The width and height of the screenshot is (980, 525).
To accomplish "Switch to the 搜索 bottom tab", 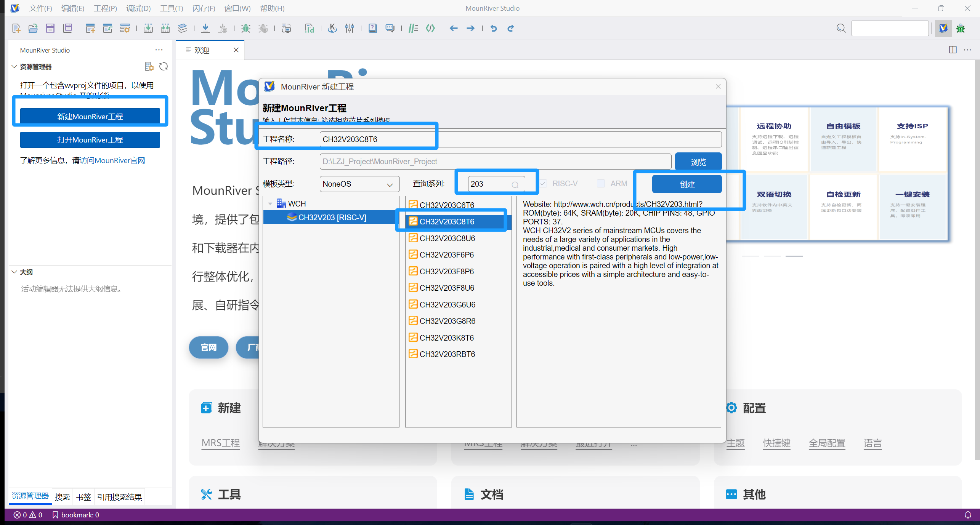I will (62, 497).
